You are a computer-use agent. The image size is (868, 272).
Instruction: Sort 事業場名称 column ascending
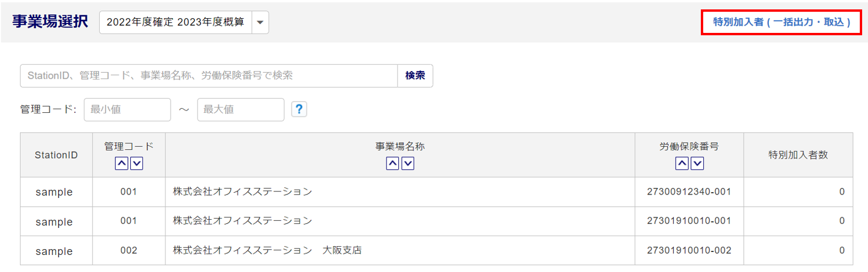point(392,164)
